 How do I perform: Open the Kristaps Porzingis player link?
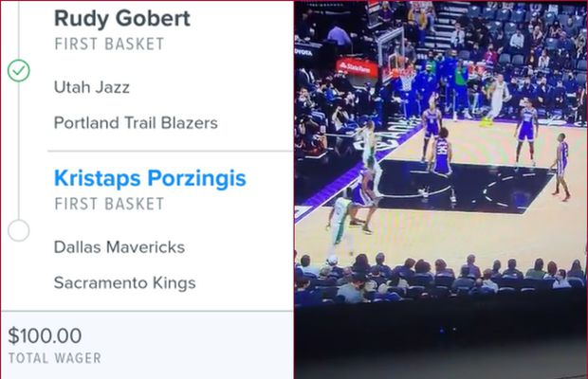tap(150, 178)
